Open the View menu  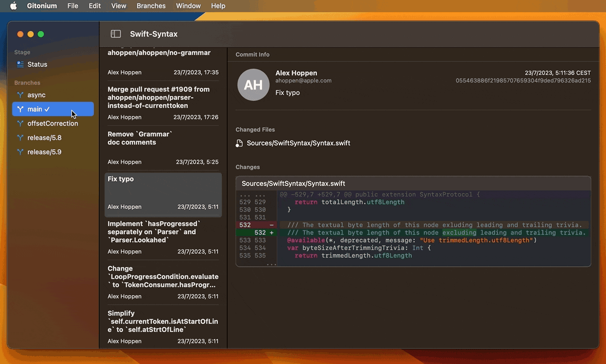tap(119, 6)
